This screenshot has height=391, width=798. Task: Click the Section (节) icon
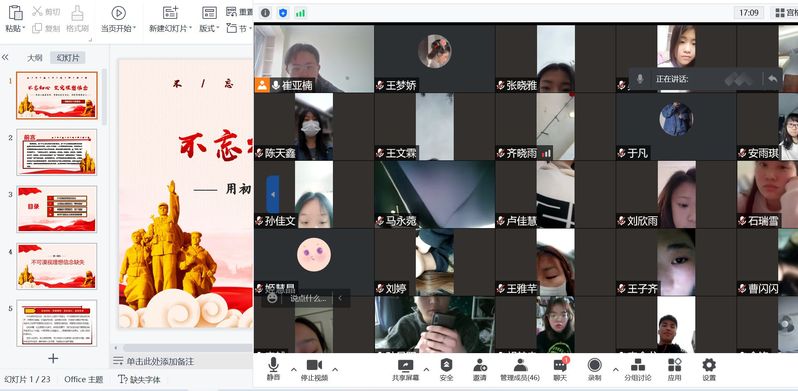pos(232,28)
